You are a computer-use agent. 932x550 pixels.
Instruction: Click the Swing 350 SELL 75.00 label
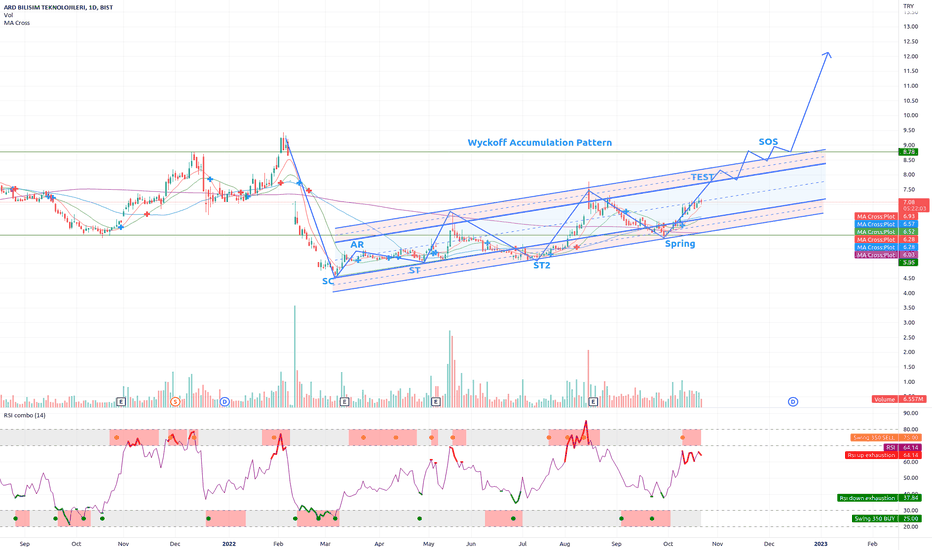(x=886, y=438)
